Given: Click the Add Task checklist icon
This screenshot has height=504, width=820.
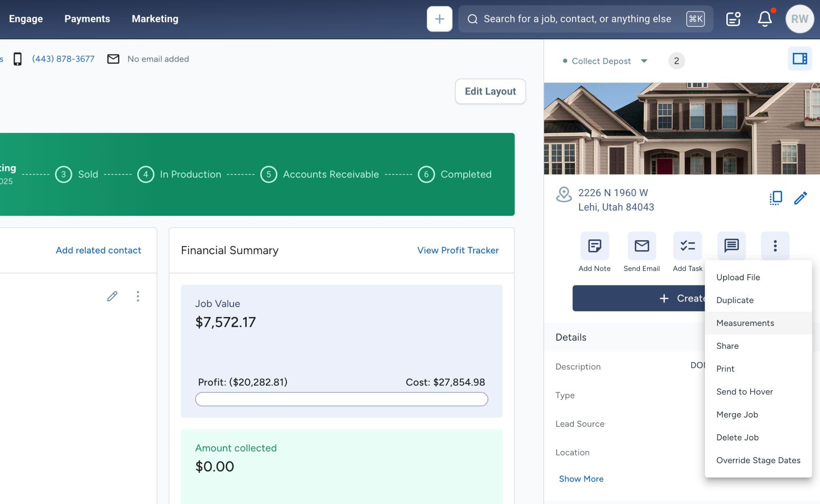Looking at the screenshot, I should pyautogui.click(x=687, y=246).
